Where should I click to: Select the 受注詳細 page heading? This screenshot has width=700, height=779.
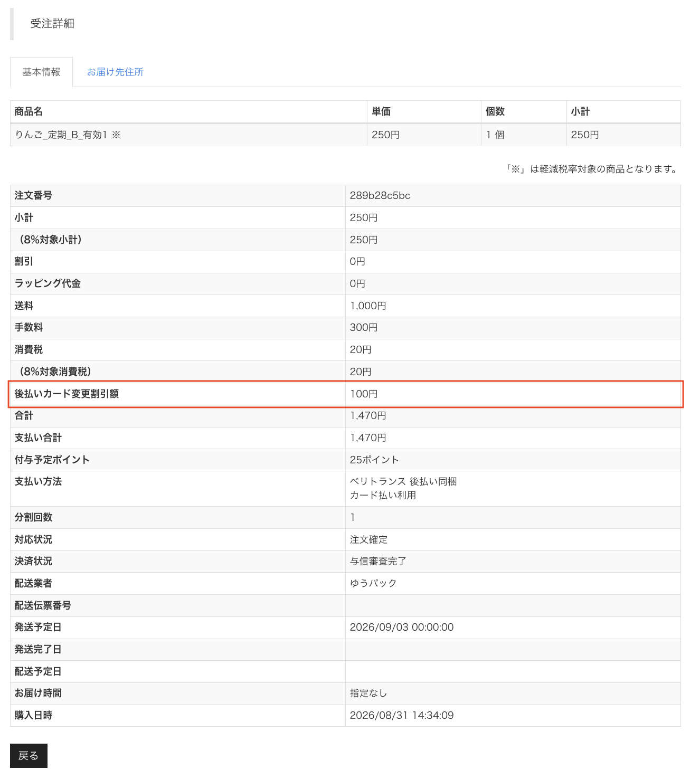[x=52, y=24]
